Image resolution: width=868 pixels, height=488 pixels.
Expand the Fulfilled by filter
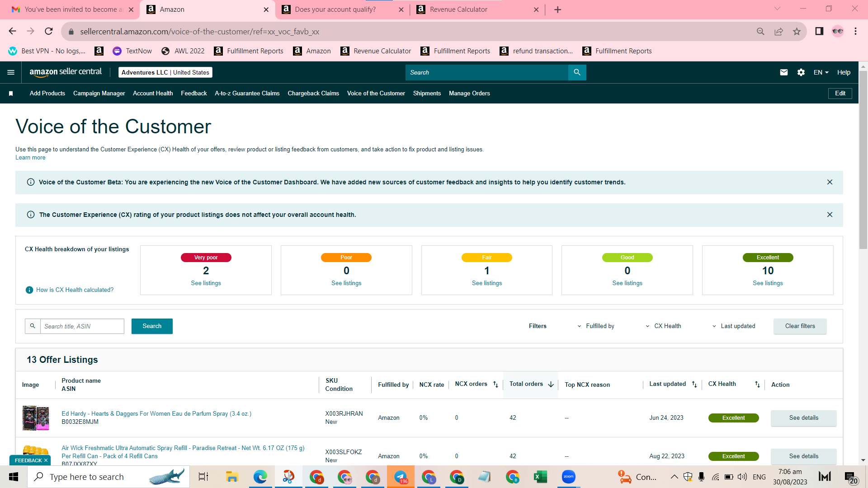click(x=595, y=326)
